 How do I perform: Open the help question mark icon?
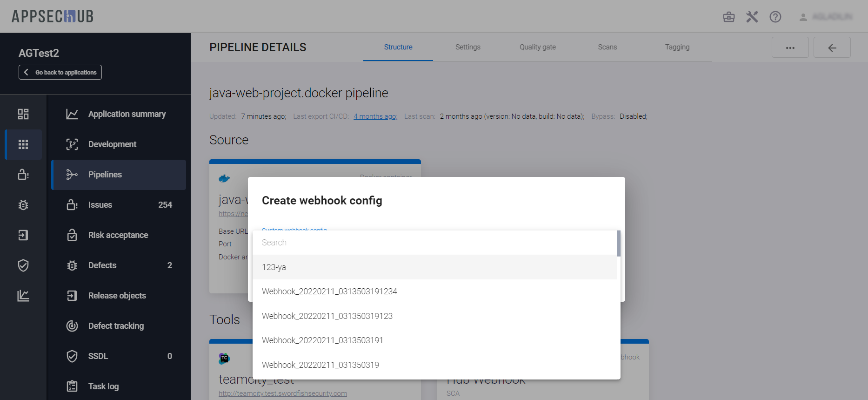pos(775,17)
